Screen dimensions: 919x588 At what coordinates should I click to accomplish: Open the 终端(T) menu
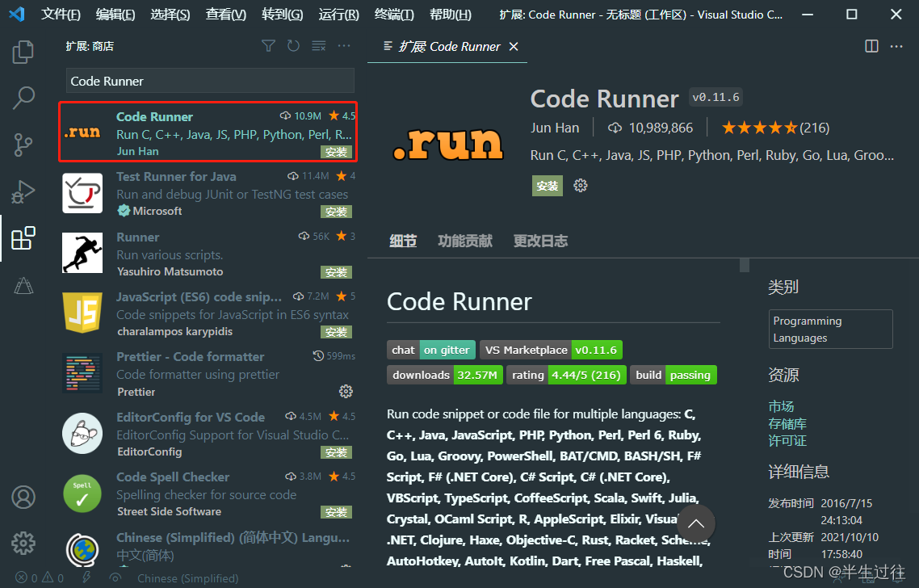click(x=394, y=14)
